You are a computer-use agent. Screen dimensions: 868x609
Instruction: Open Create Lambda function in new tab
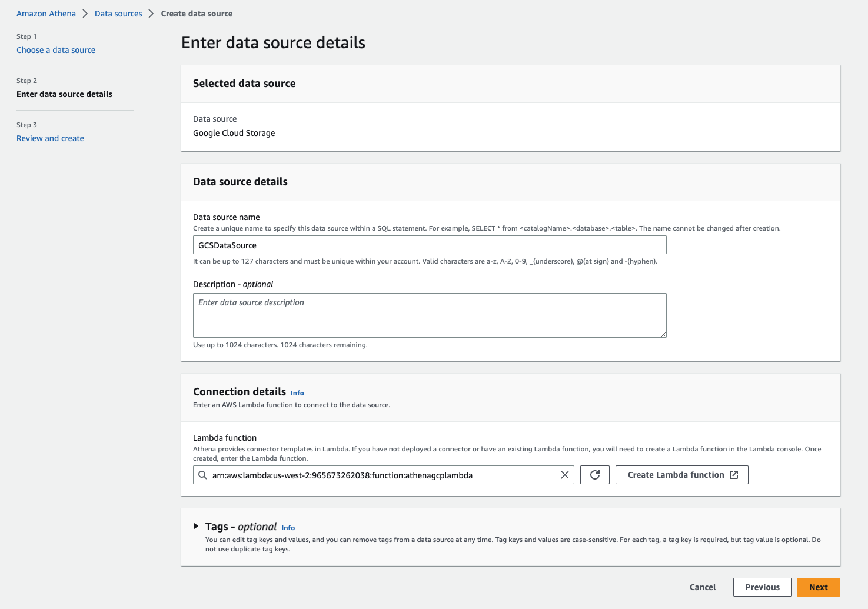coord(682,475)
